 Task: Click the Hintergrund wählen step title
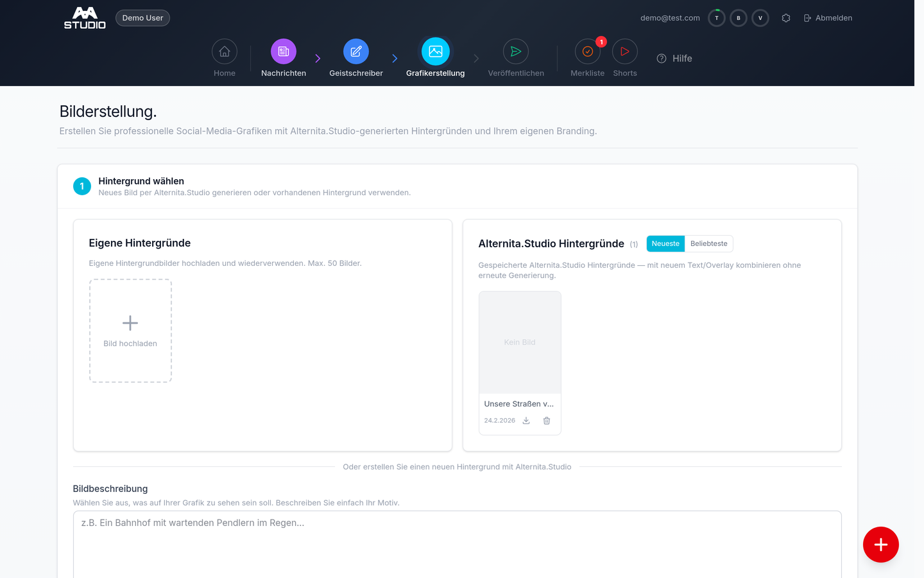click(x=141, y=181)
